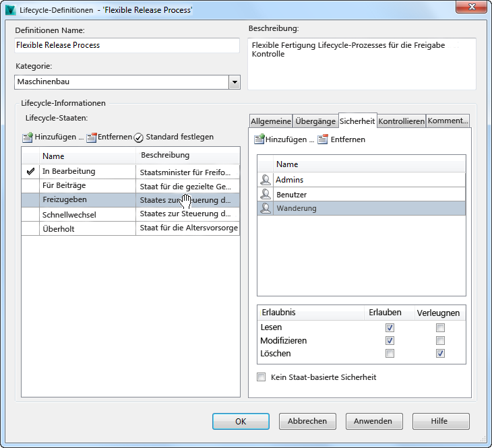Click description 'Staat für die gezielte Ge...'
This screenshot has width=492, height=448.
[185, 187]
